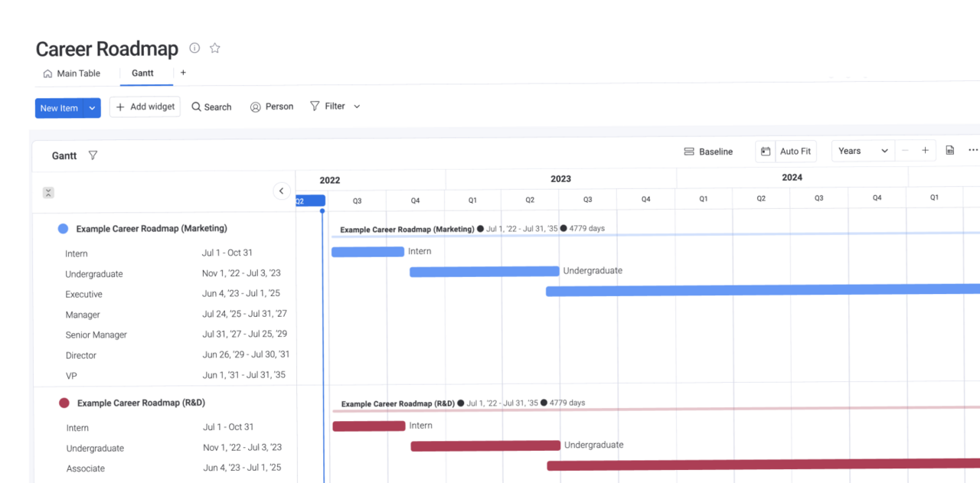
Task: Toggle the Baseline view
Action: pyautogui.click(x=708, y=152)
